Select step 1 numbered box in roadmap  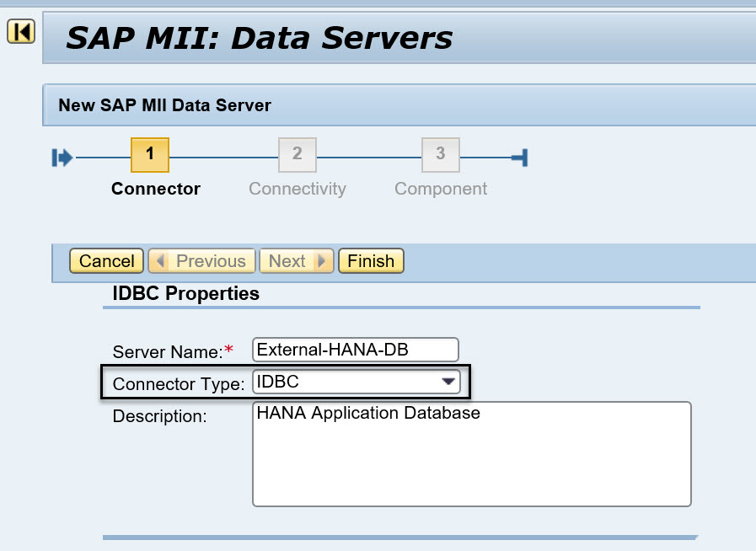[150, 154]
